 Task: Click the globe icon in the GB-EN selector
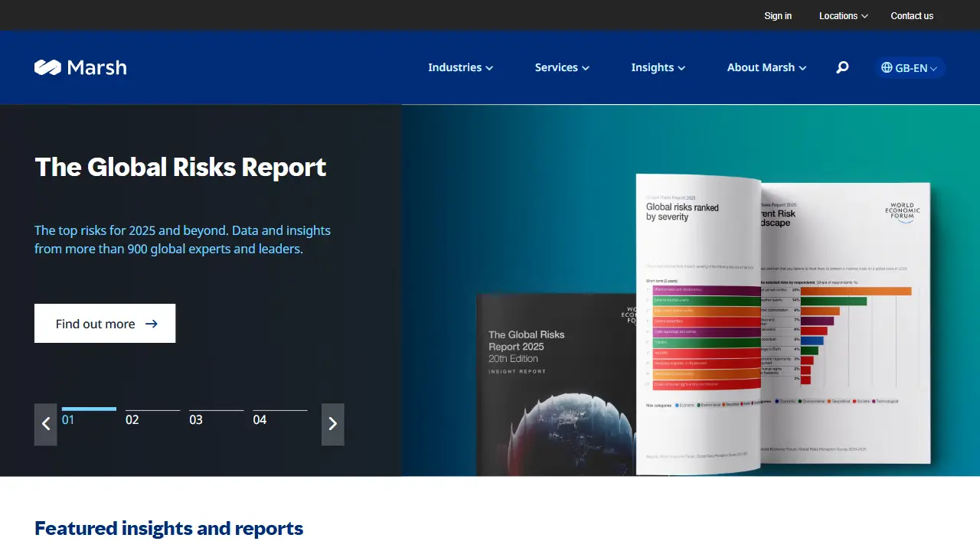coord(887,67)
